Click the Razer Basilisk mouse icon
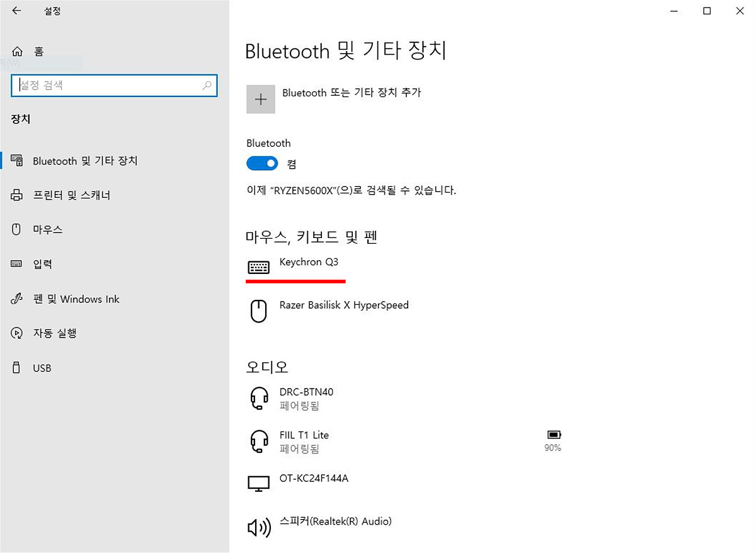Image resolution: width=756 pixels, height=553 pixels. click(258, 311)
